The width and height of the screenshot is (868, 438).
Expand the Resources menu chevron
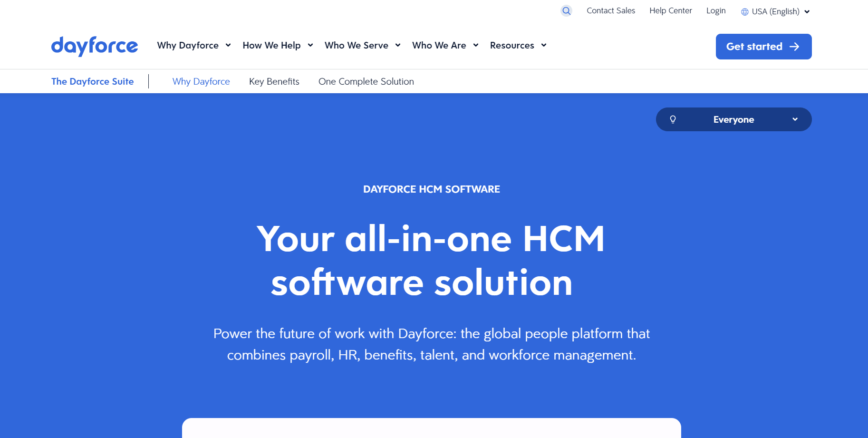(544, 45)
